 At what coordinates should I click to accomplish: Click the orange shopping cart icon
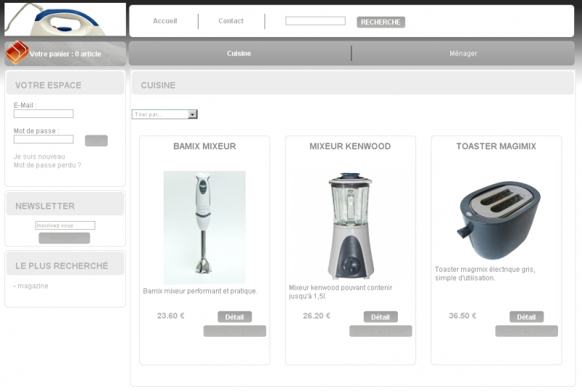[17, 52]
